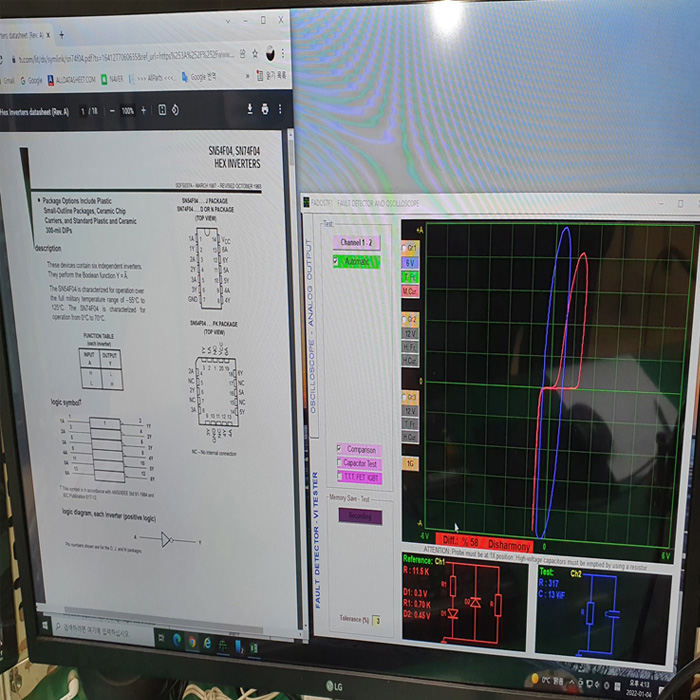This screenshot has width=700, height=700.
Task: Click the Diff: % 58 Disharmony result bar
Action: [483, 543]
